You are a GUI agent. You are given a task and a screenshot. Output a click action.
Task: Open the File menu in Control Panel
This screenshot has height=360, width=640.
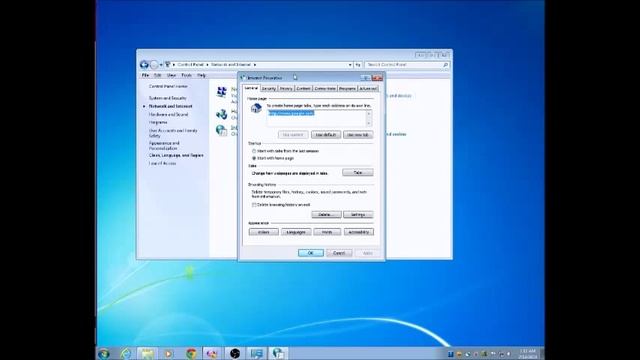click(145, 76)
